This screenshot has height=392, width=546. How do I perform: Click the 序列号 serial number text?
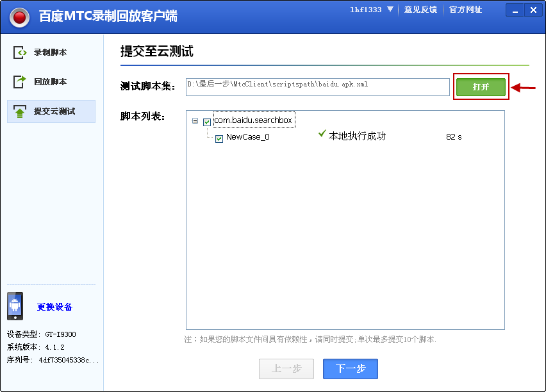53,360
